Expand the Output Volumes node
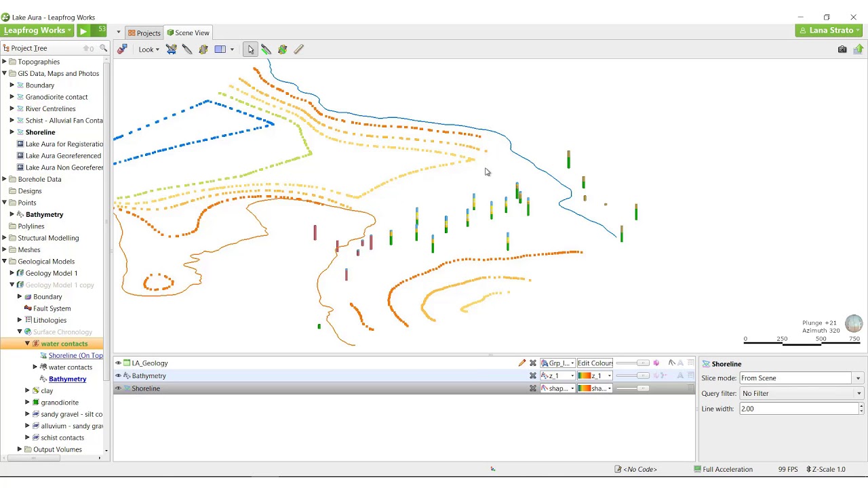 20,449
